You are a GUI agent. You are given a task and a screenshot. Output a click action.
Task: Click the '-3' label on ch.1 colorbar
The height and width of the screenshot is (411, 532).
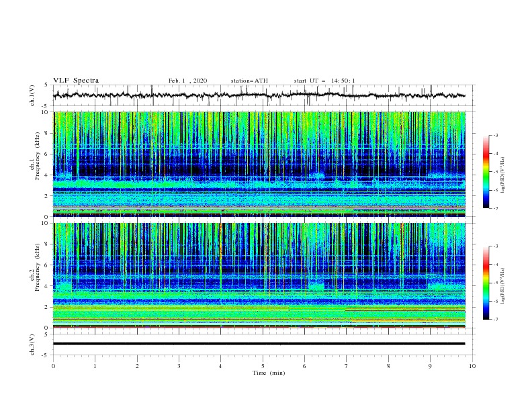[496, 135]
